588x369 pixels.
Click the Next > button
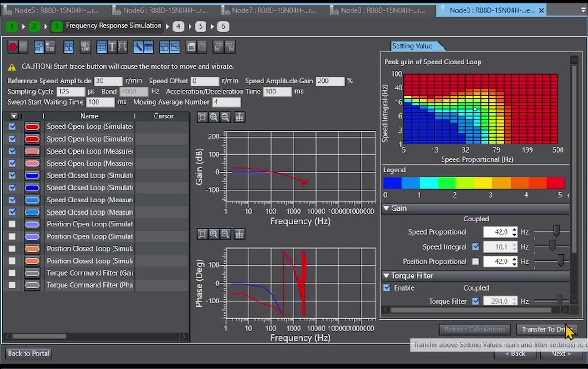561,354
